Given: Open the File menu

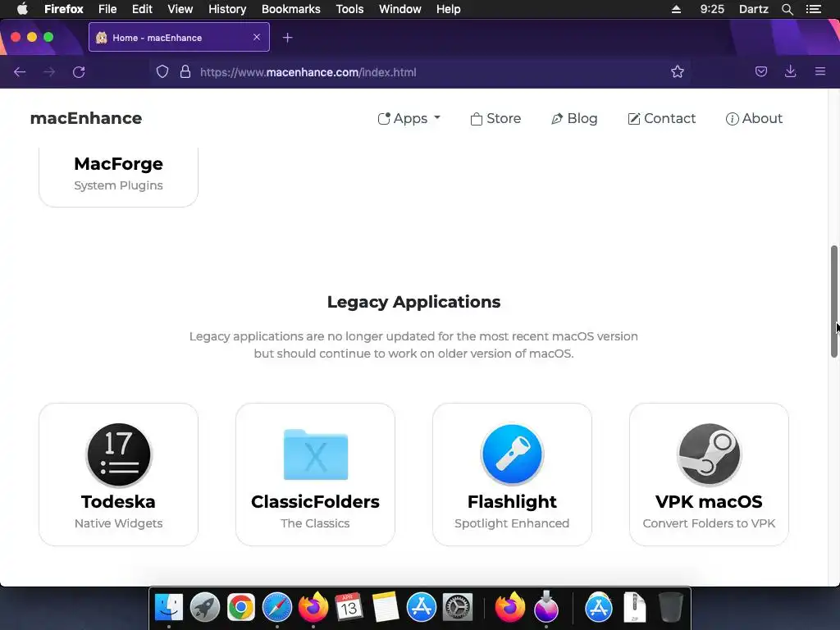Looking at the screenshot, I should pos(107,9).
